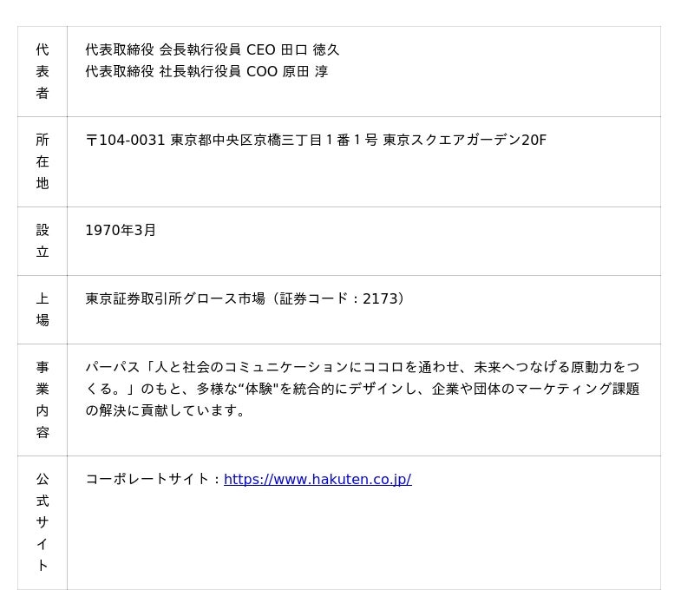The width and height of the screenshot is (694, 616).
Task: Click the founding date 1970年3月
Action: coord(121,230)
